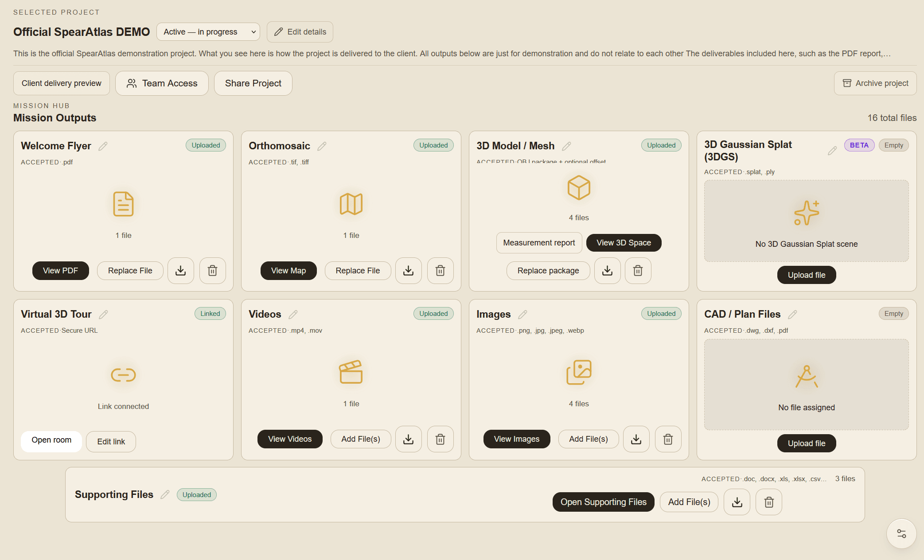Rename CAD / Plan Files with pencil icon
924x560 pixels.
click(x=792, y=315)
